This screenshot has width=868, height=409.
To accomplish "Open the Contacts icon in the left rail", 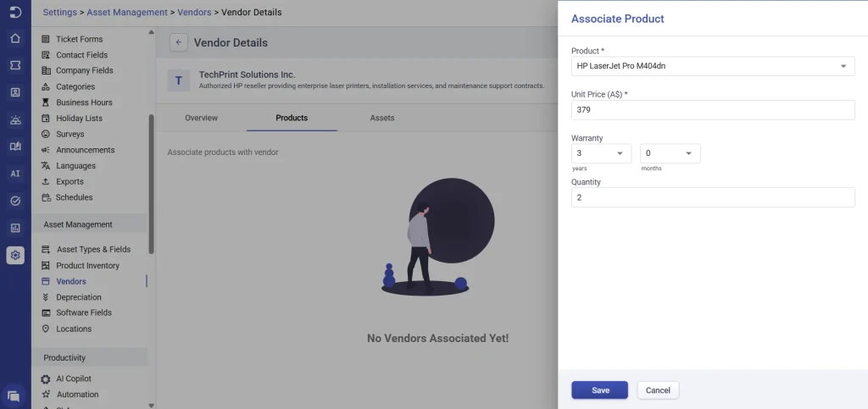I will click(15, 92).
